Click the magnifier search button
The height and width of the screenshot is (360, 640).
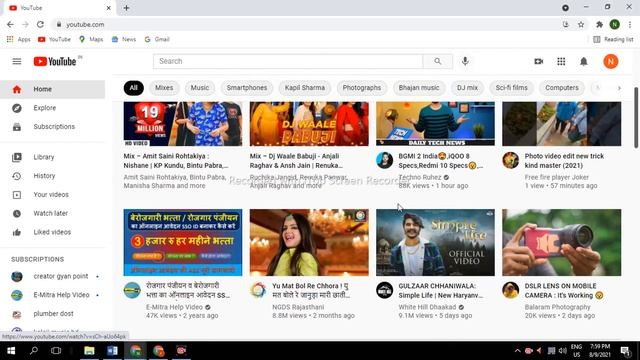coord(438,61)
